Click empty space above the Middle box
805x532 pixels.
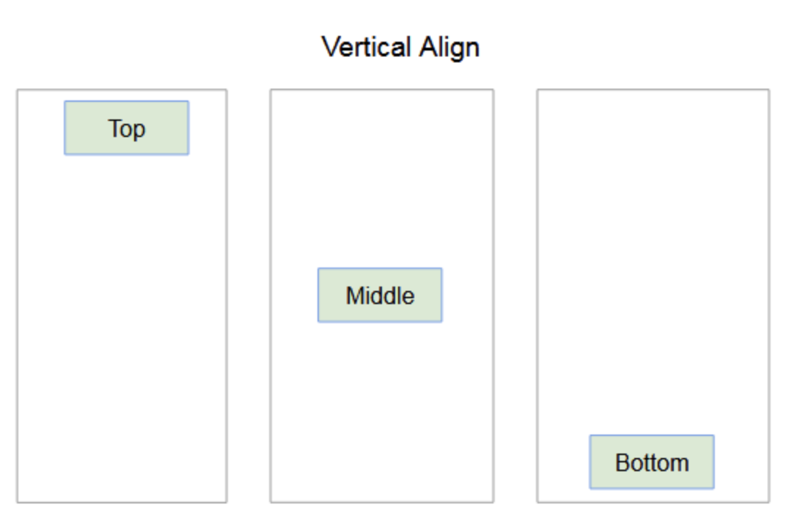(x=380, y=183)
